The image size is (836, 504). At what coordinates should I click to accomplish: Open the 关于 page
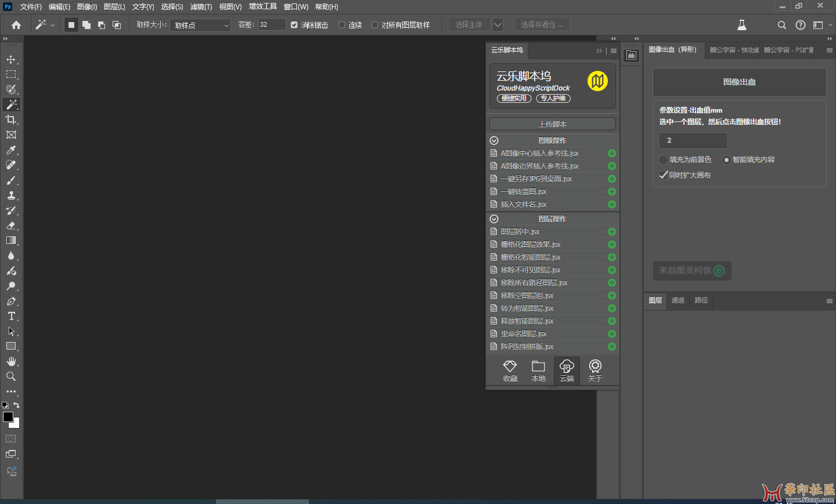(595, 370)
